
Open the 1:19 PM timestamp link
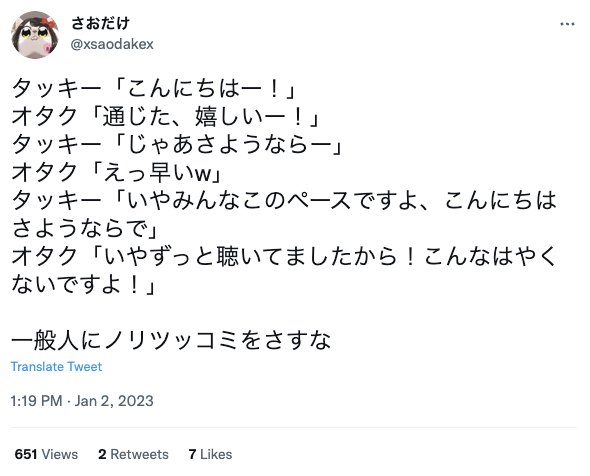[36, 401]
